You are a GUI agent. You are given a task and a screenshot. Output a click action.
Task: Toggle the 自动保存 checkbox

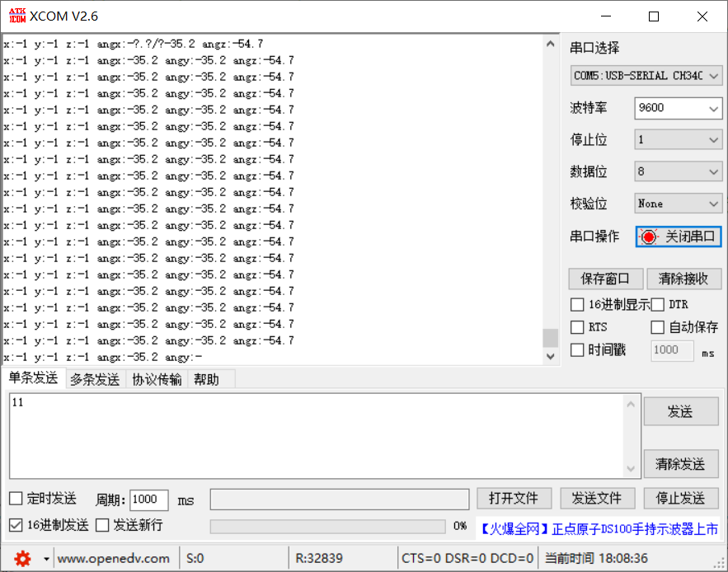click(657, 327)
